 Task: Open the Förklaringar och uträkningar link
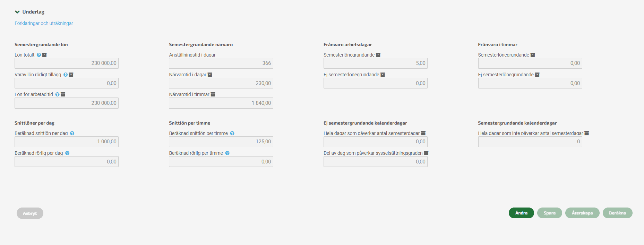point(44,23)
